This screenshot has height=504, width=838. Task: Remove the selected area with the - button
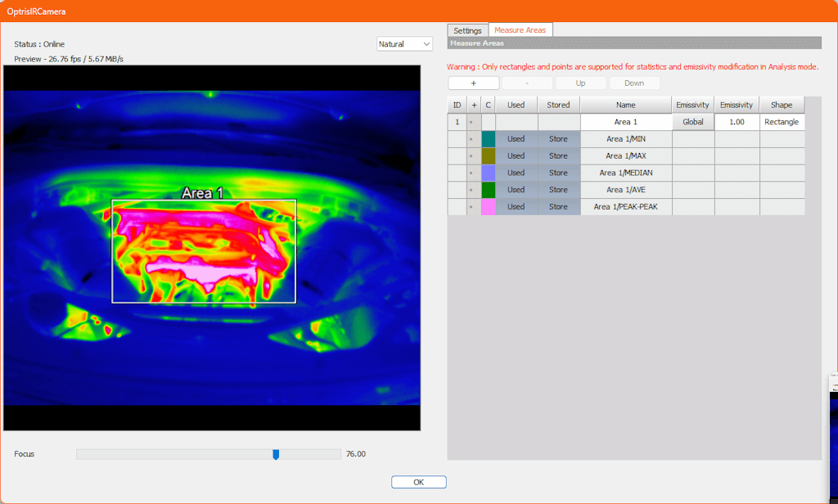527,82
